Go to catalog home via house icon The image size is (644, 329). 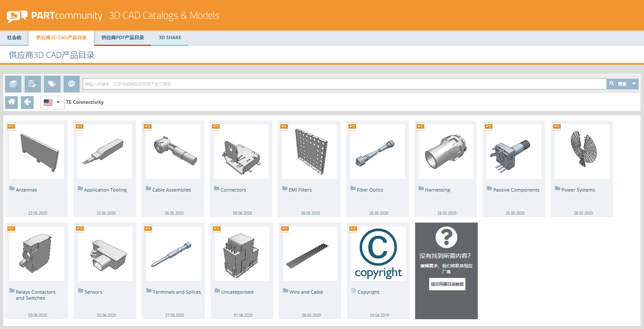(12, 102)
